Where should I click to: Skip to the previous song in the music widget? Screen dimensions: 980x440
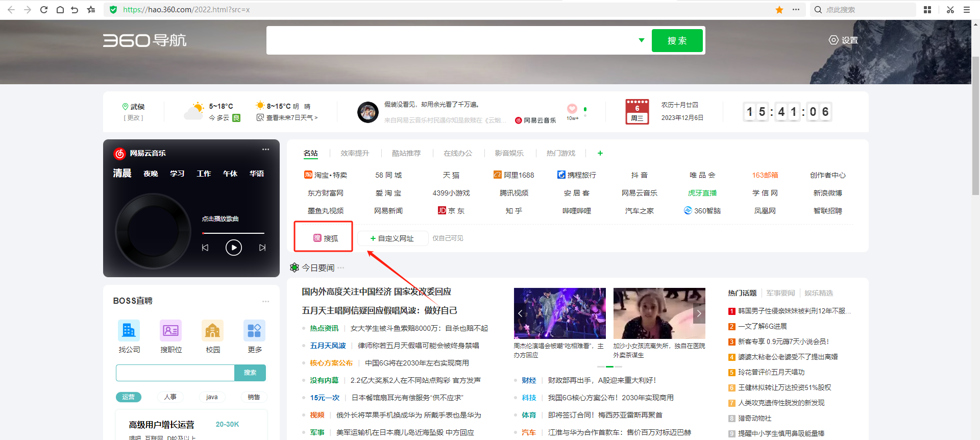(205, 248)
